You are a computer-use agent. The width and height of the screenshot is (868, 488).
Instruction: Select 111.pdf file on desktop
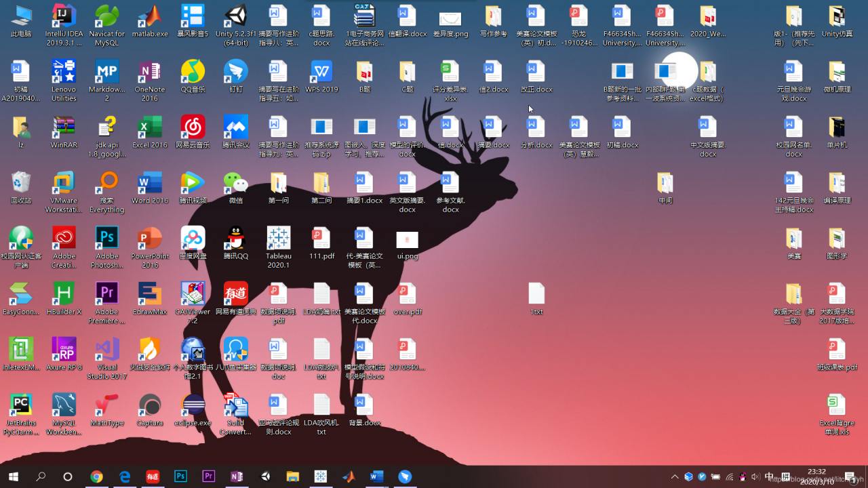click(x=321, y=243)
